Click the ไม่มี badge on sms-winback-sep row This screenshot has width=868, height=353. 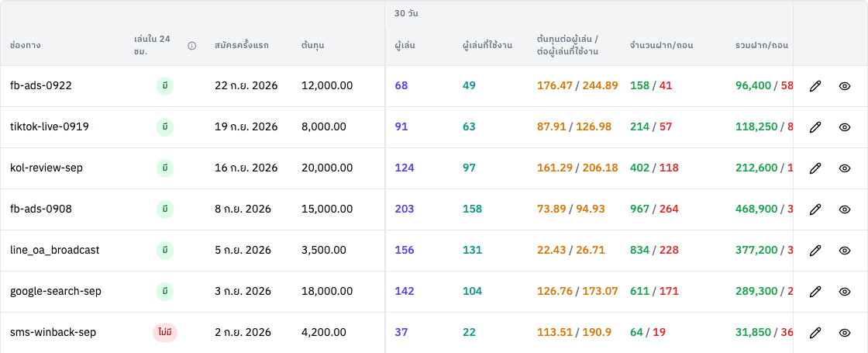pyautogui.click(x=165, y=333)
